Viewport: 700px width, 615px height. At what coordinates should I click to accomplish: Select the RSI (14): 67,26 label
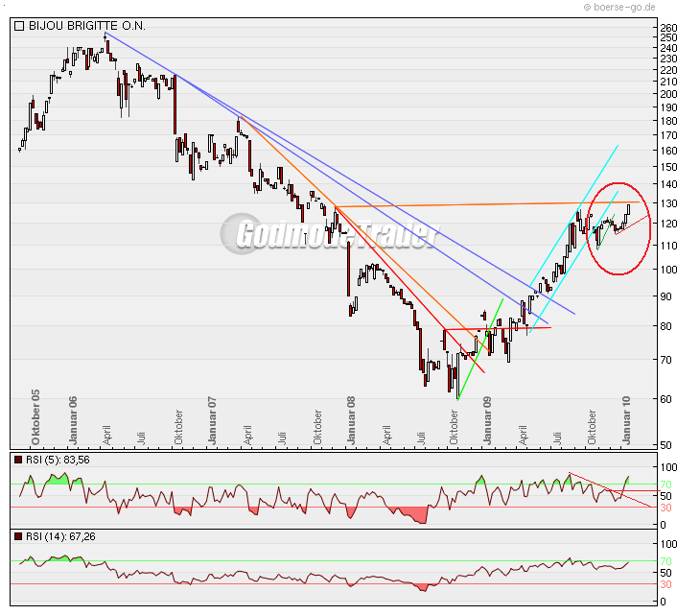point(60,536)
